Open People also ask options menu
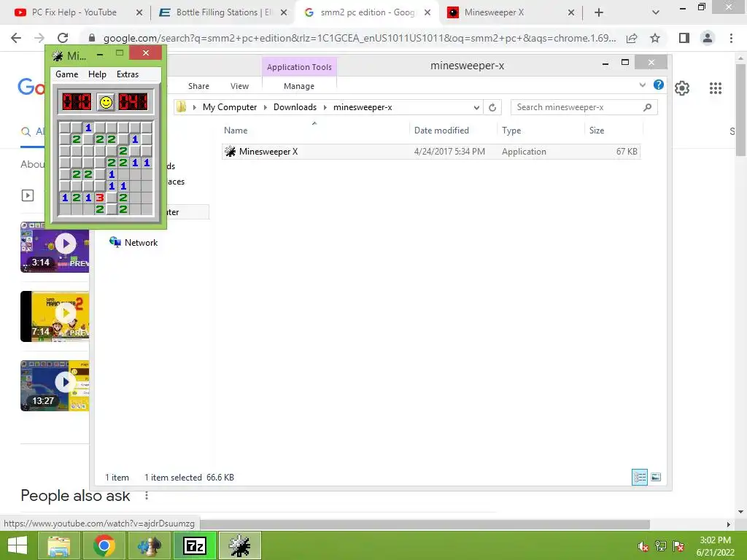The height and width of the screenshot is (560, 747). pyautogui.click(x=147, y=496)
